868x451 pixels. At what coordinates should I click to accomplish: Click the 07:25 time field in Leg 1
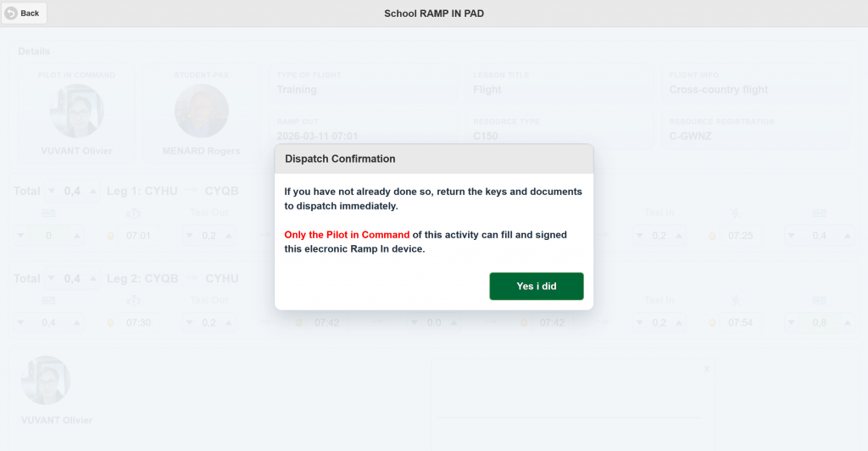pyautogui.click(x=739, y=235)
